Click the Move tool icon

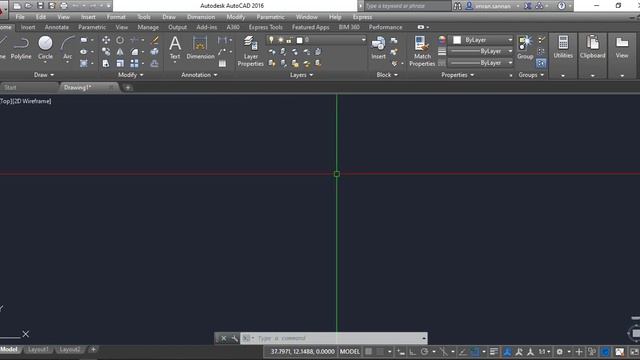106,40
